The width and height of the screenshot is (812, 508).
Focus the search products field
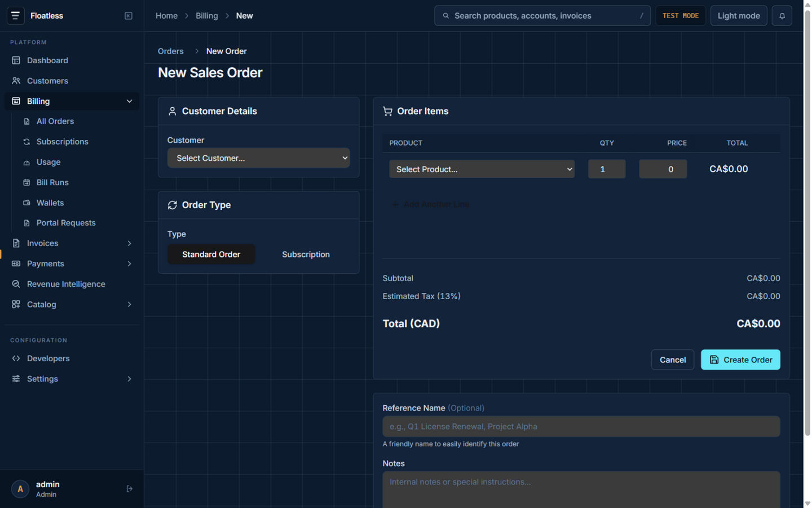tap(542, 16)
